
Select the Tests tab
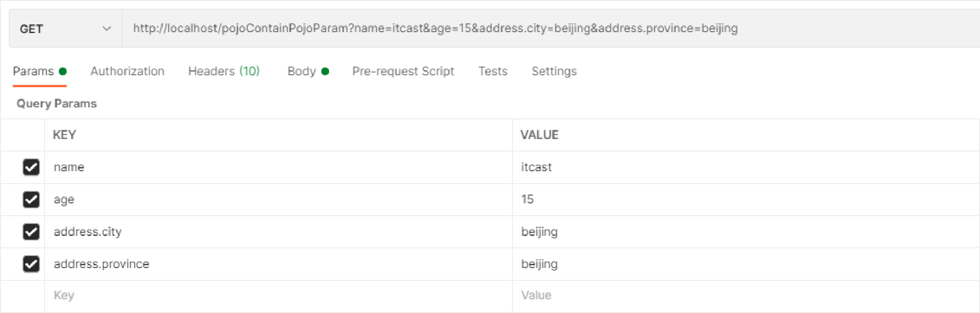[x=493, y=71]
